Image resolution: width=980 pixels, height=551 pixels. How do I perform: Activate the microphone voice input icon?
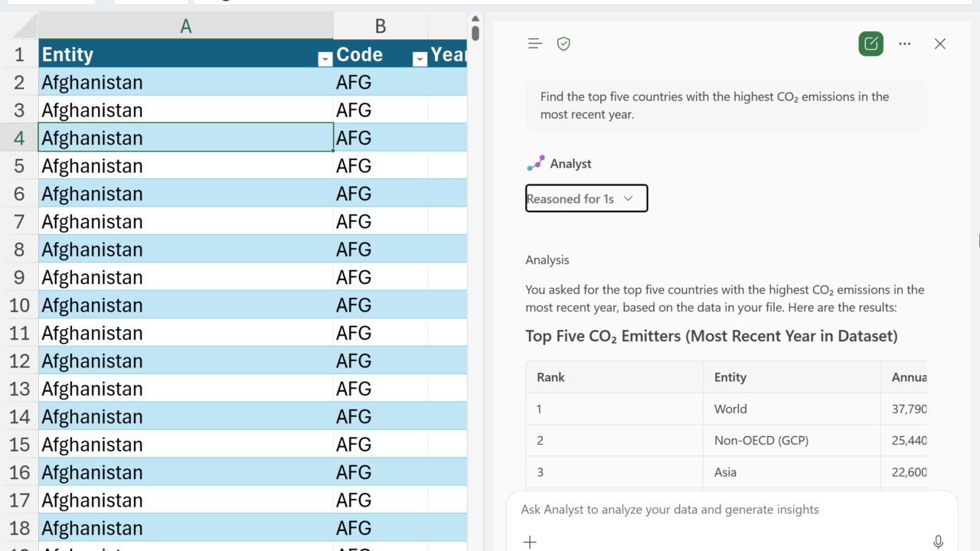938,542
